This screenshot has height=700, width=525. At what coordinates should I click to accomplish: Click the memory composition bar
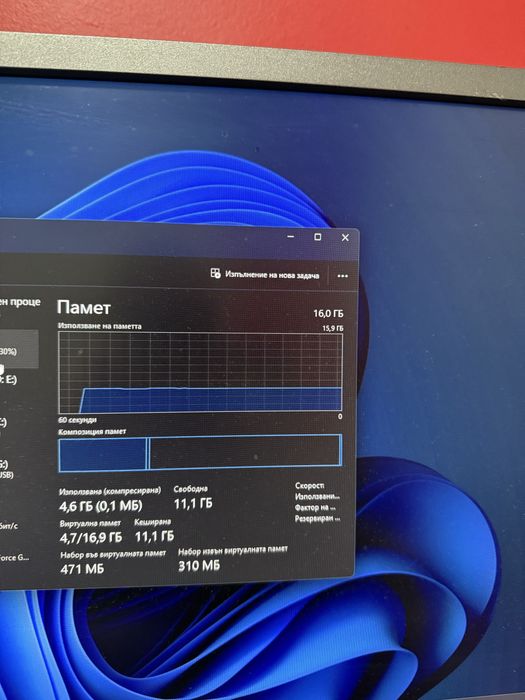tap(200, 453)
